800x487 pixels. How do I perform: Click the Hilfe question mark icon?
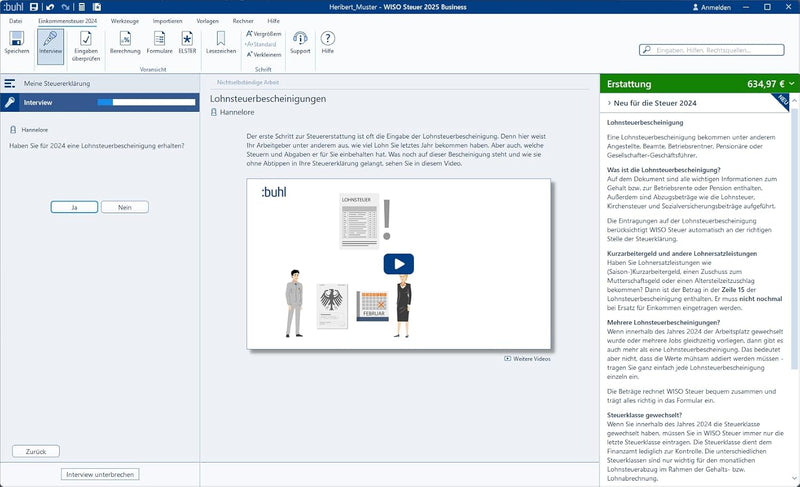(x=328, y=38)
